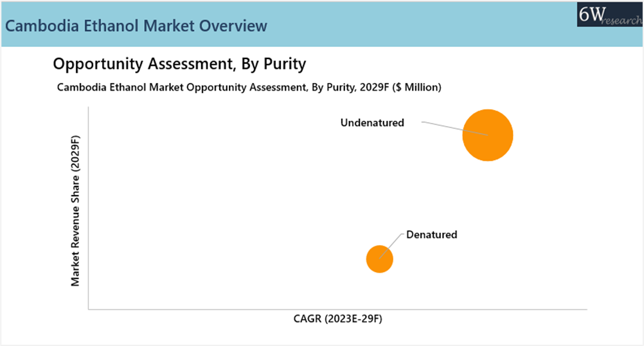Select the small Denatured orange bubble
Image resolution: width=644 pixels, height=346 pixels.
[379, 259]
